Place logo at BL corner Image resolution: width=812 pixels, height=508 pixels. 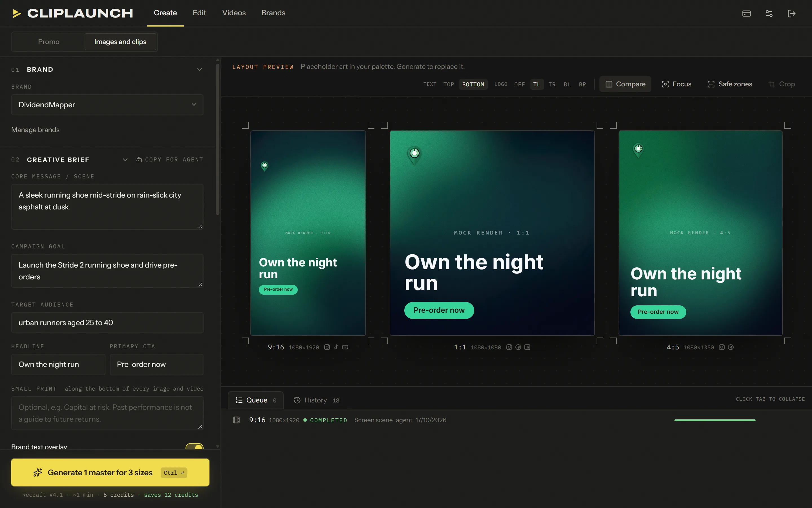[567, 84]
